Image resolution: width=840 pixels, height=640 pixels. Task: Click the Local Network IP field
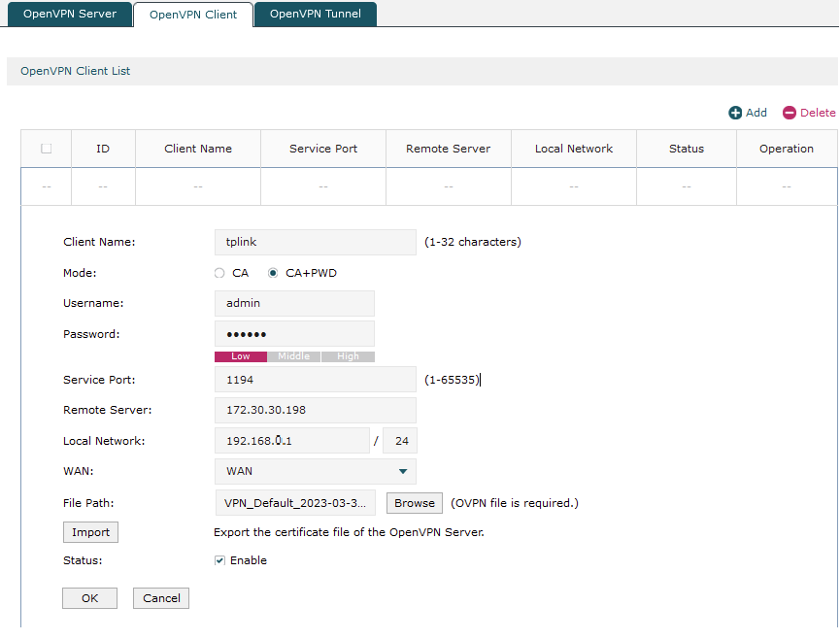pyautogui.click(x=292, y=441)
